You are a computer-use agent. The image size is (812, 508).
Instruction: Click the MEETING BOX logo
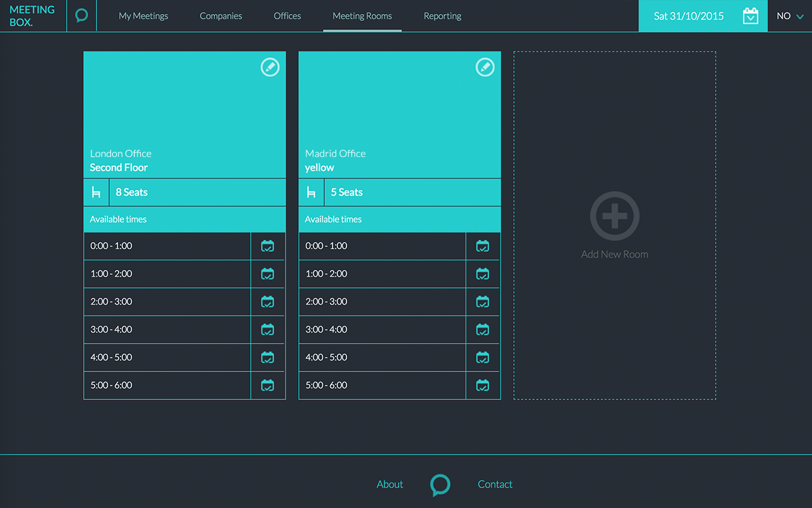(32, 16)
